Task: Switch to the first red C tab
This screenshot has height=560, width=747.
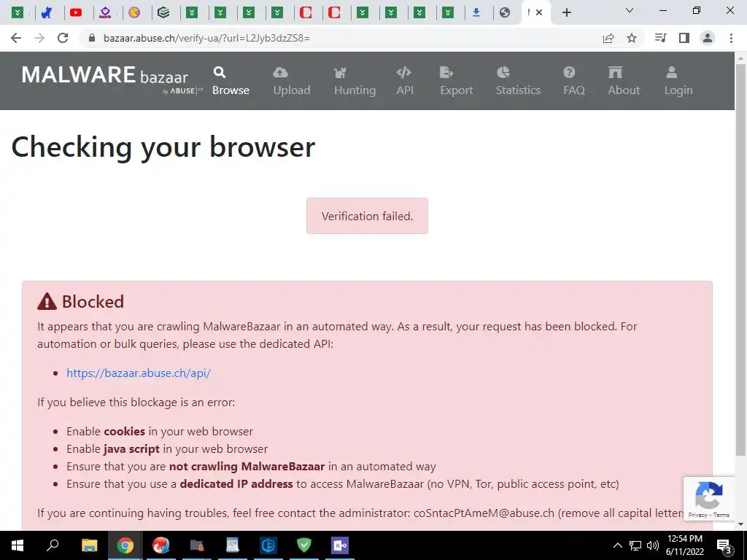Action: [306, 12]
